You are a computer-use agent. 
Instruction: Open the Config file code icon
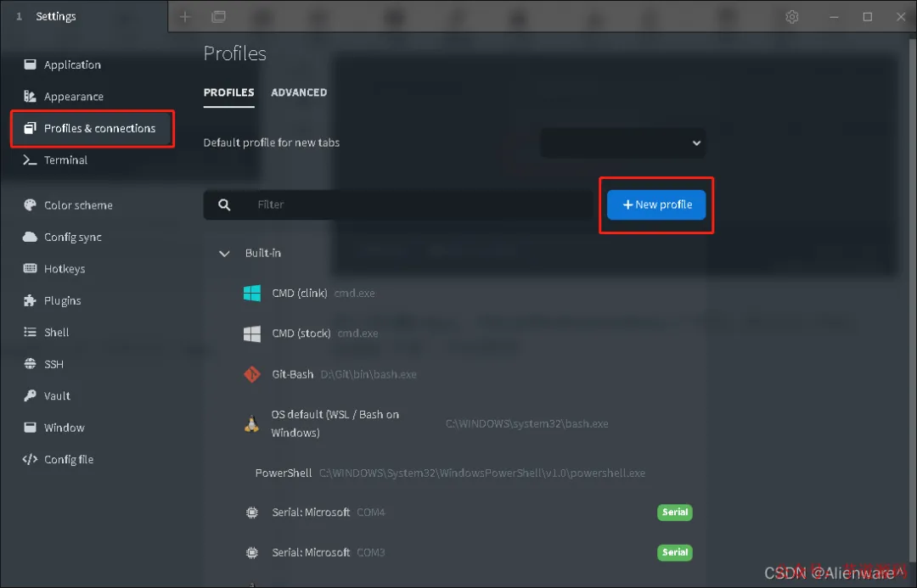pos(30,459)
